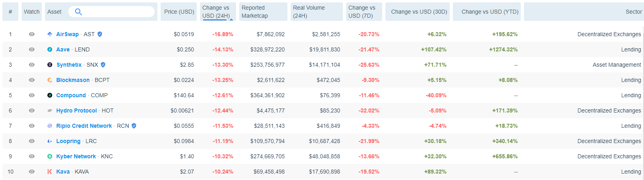Open the Loopring asset link

(68, 141)
